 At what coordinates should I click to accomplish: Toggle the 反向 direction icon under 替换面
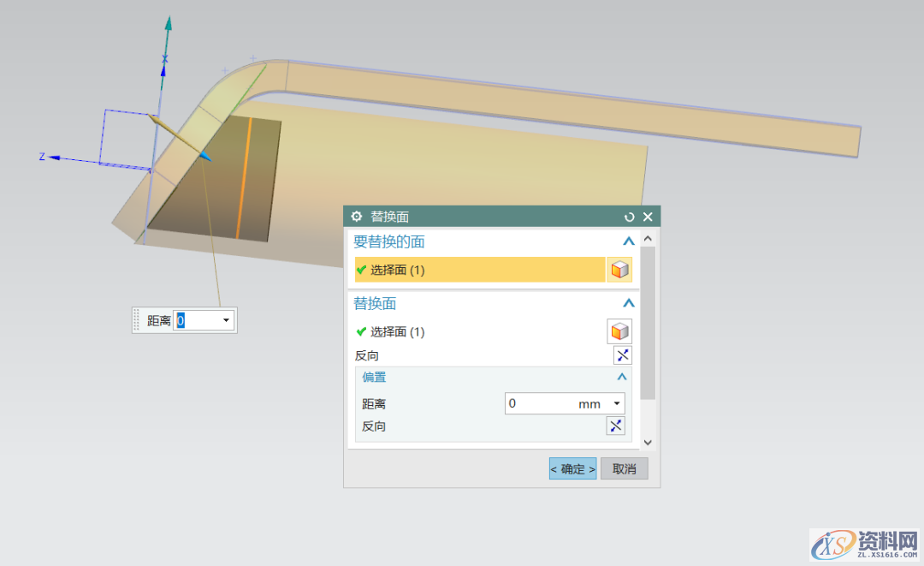pyautogui.click(x=622, y=354)
